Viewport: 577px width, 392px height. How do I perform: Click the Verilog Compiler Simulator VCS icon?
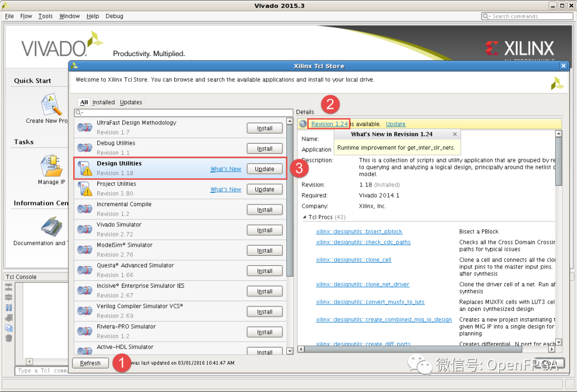pyautogui.click(x=85, y=311)
